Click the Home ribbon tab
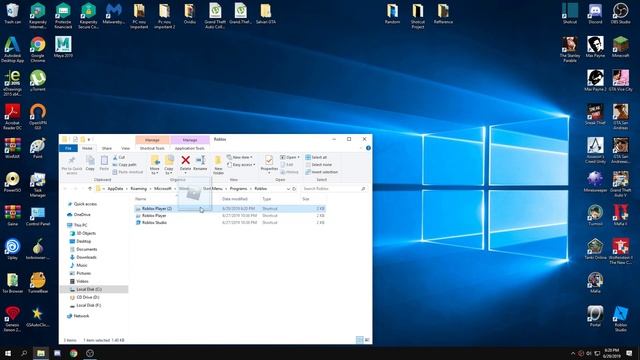640x360 pixels. click(87, 148)
